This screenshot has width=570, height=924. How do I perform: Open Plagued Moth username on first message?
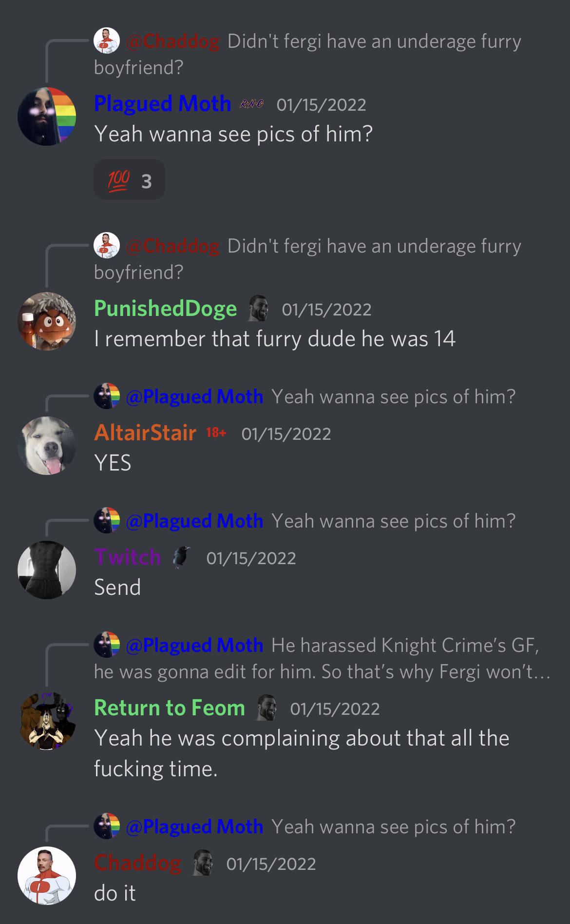point(162,104)
